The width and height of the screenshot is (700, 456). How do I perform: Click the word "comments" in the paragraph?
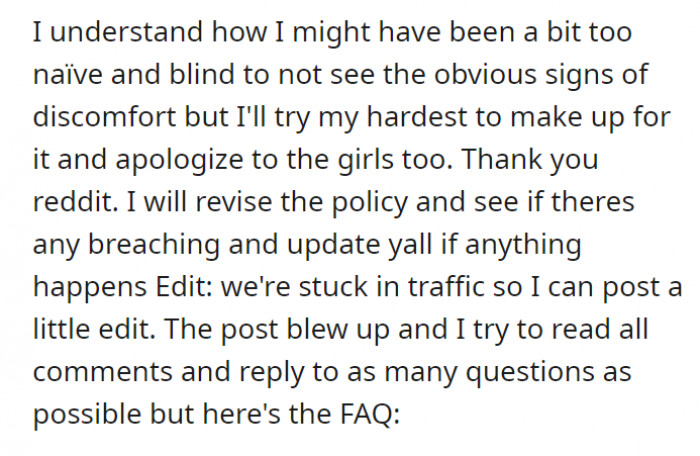tap(103, 372)
